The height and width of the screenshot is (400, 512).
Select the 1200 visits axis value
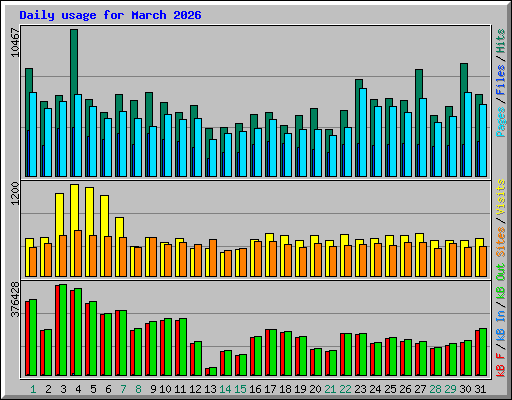15,194
